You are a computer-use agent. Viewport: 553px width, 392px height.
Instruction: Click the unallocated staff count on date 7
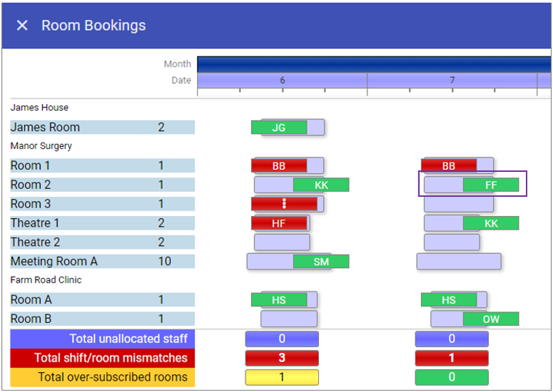pos(451,339)
